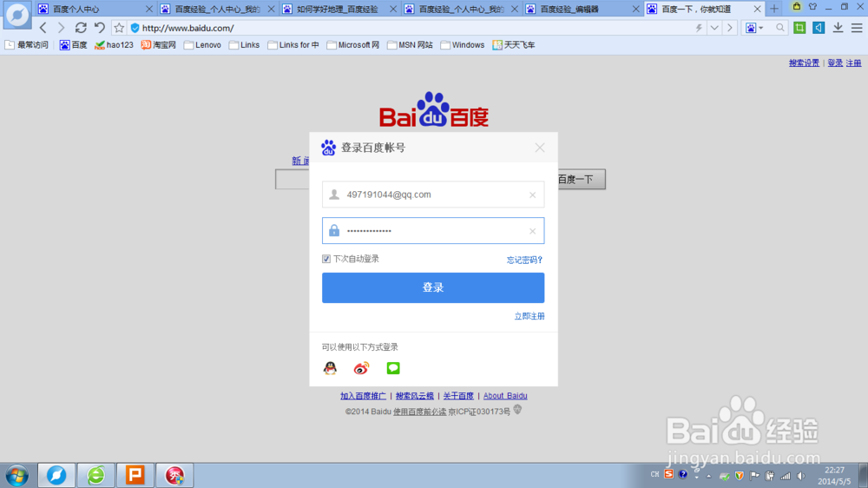Open the browser main menu icon
The height and width of the screenshot is (488, 868).
pos(857,28)
